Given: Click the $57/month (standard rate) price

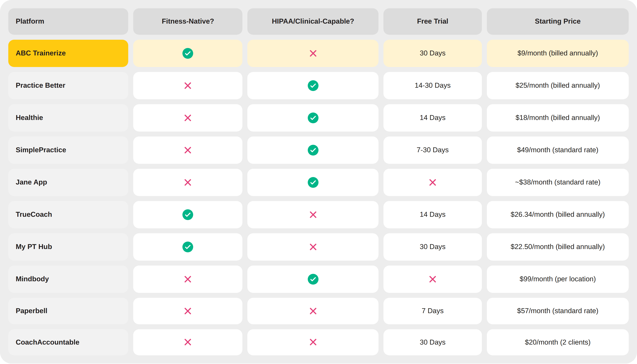Looking at the screenshot, I should pos(558,311).
